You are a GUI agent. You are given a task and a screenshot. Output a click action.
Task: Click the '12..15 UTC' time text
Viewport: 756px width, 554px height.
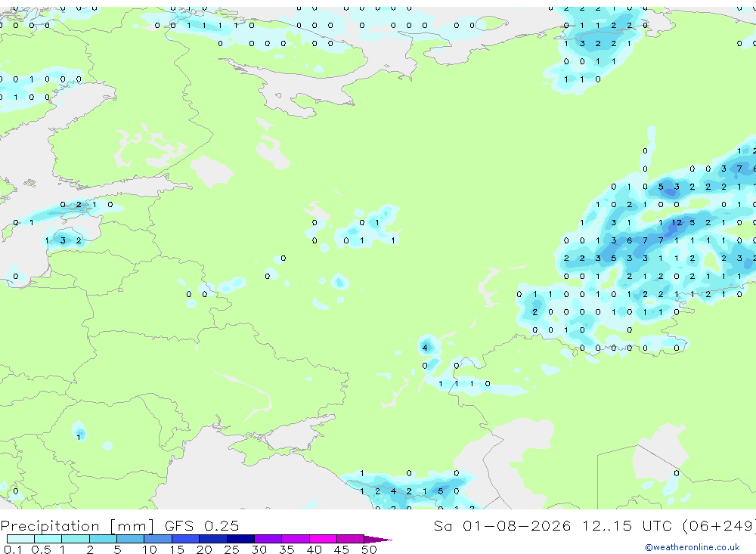627,525
